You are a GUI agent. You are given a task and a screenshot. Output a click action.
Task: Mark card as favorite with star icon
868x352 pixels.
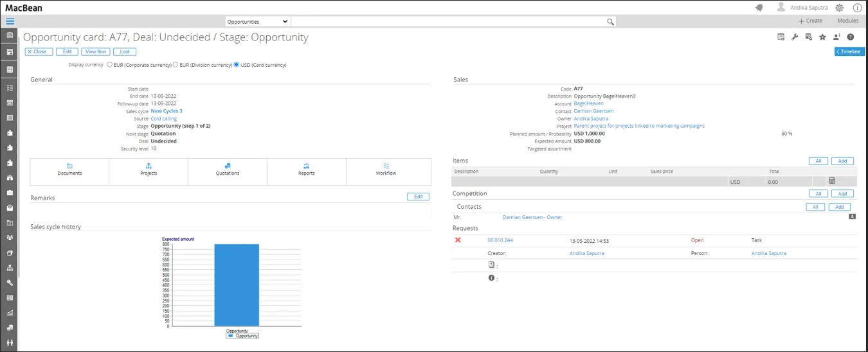tap(822, 37)
